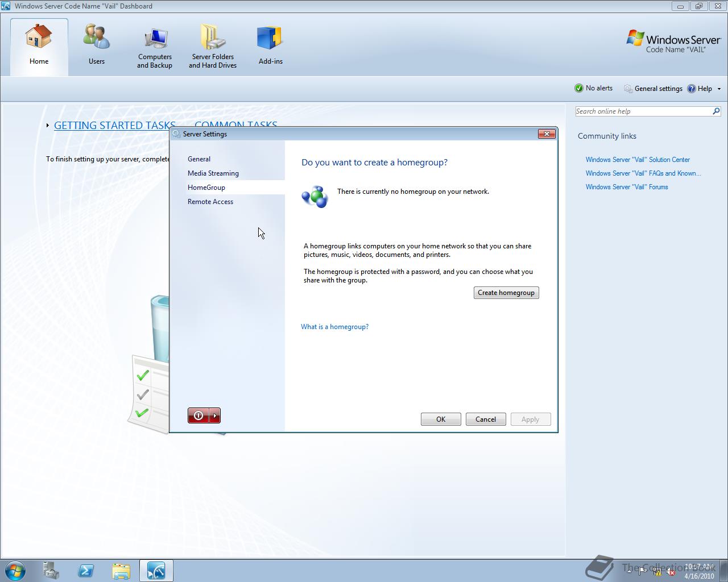The image size is (728, 582).
Task: Click the homegroup colored spheres icon
Action: tap(315, 197)
